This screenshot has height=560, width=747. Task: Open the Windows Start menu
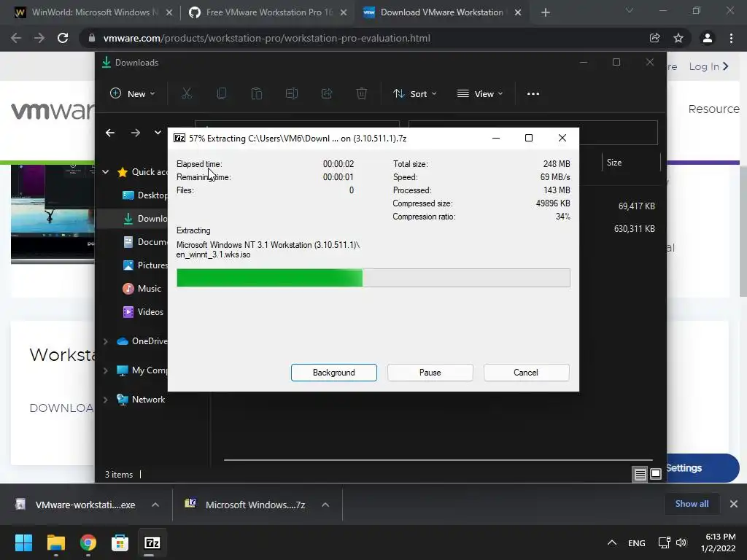23,542
